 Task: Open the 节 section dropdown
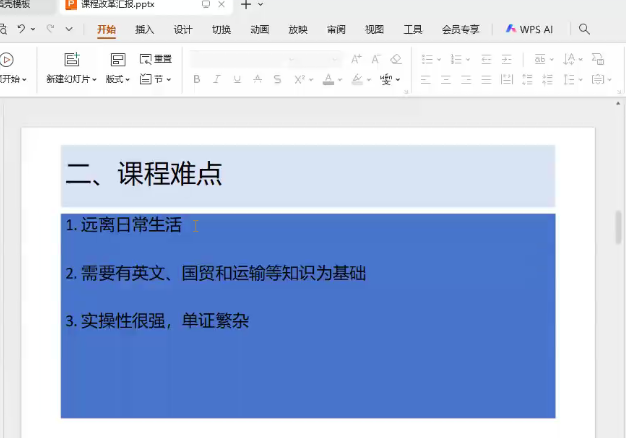point(156,79)
